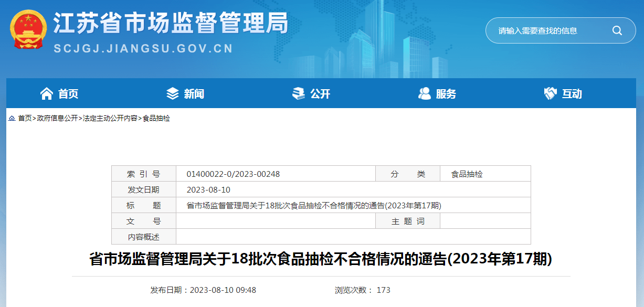The height and width of the screenshot is (307, 644).
Task: Click the 首页 breadcrumb link
Action: click(x=25, y=119)
